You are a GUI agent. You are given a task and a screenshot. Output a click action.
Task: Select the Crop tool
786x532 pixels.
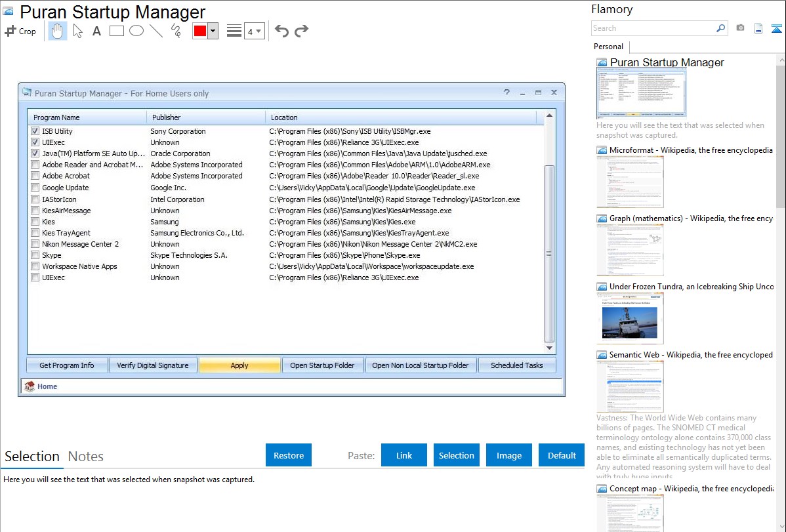[x=20, y=31]
